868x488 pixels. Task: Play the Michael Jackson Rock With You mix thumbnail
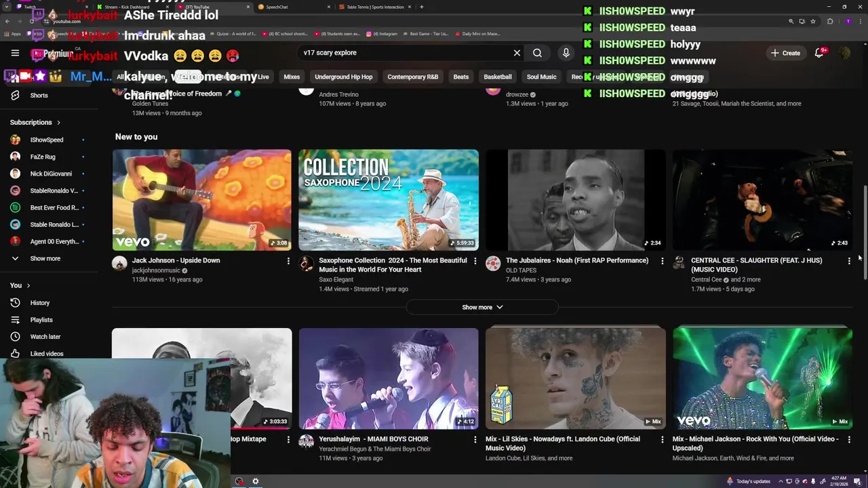point(763,379)
